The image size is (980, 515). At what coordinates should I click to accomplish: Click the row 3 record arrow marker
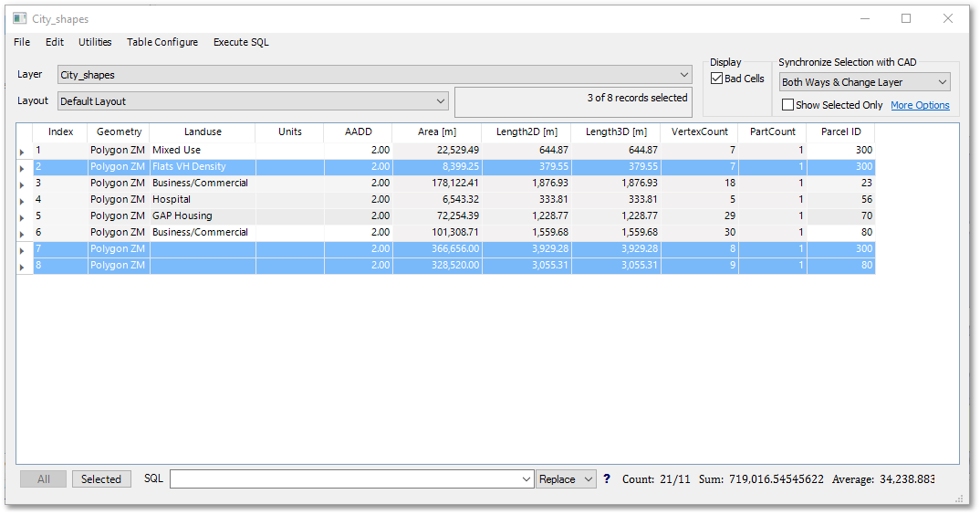click(22, 184)
